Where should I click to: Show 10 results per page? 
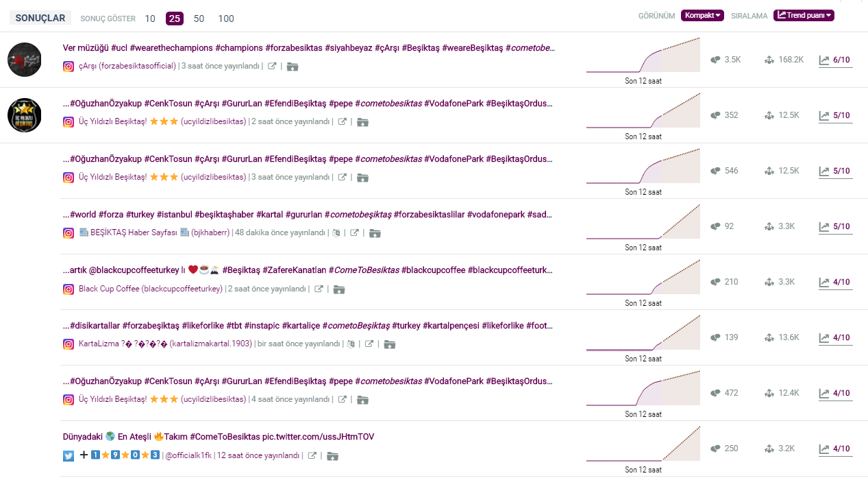coord(150,19)
